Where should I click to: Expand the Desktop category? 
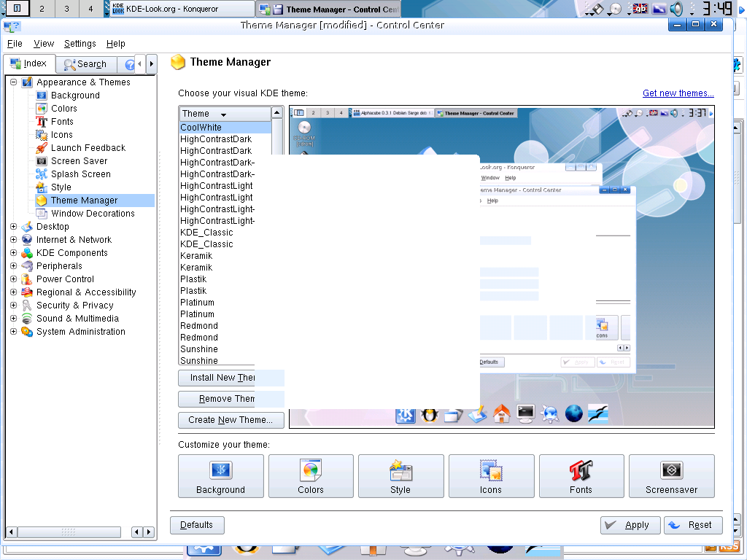[13, 227]
